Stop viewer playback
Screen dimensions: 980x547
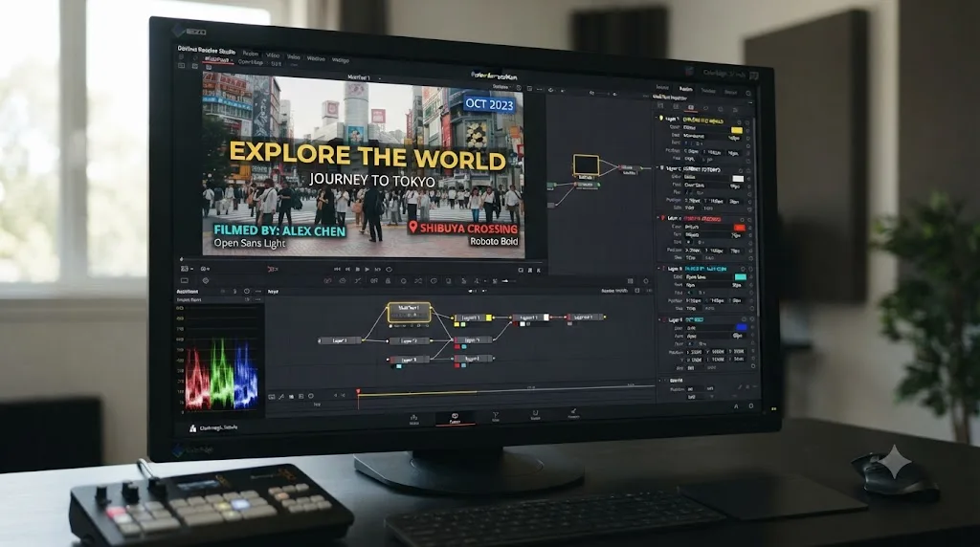click(x=358, y=269)
